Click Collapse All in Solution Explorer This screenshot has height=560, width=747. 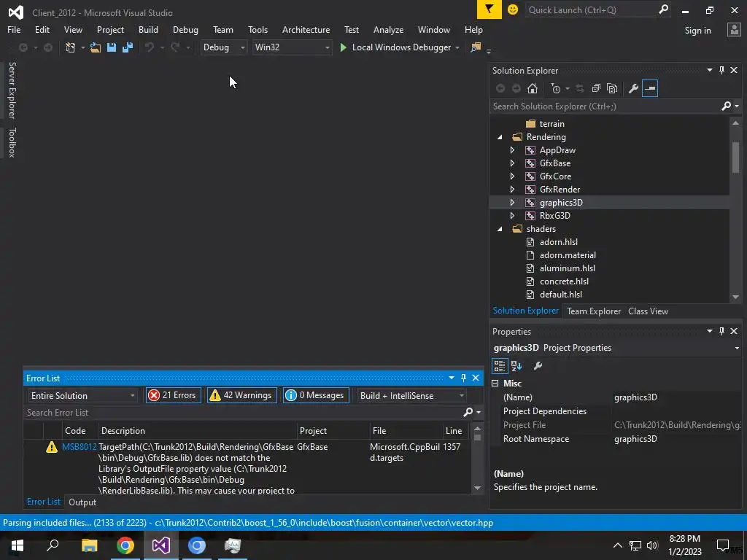click(x=596, y=88)
